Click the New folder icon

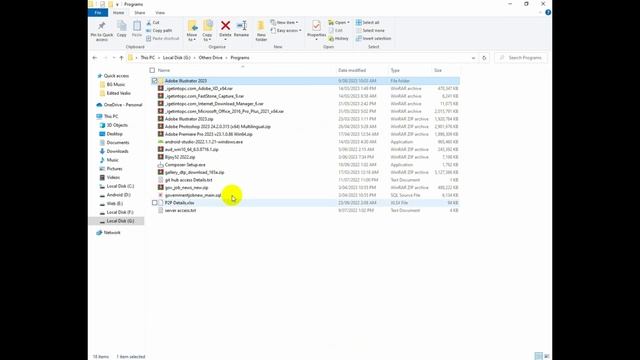tap(261, 26)
